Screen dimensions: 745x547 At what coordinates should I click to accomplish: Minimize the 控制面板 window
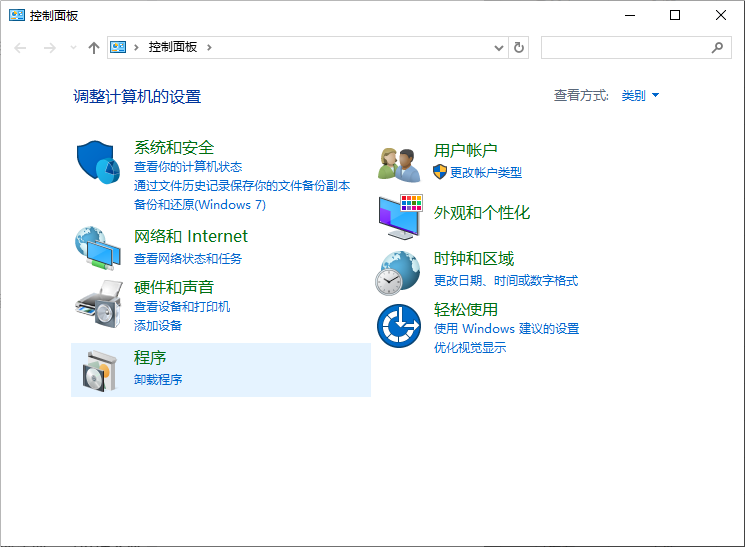point(630,15)
